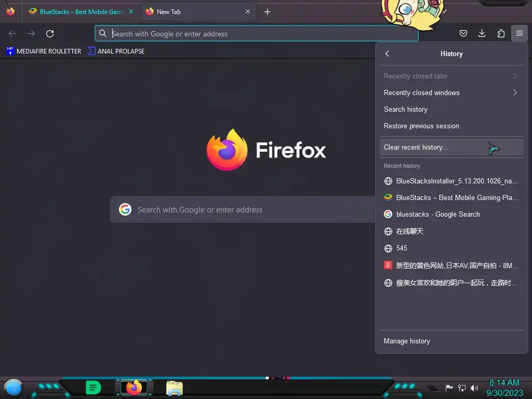This screenshot has height=399, width=532.
Task: Open green chat app in taskbar
Action: click(93, 388)
